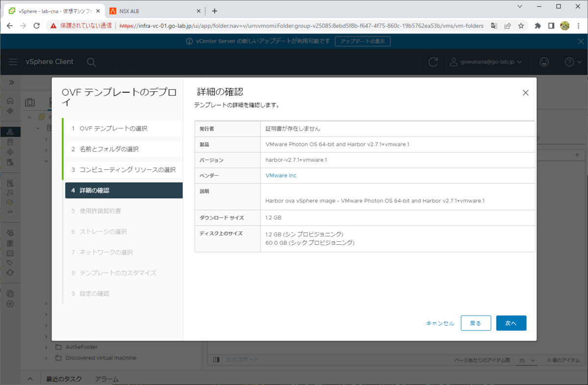Viewport: 588px width, 385px height.
Task: Switch to the NSX ALB browser tab
Action: (154, 11)
